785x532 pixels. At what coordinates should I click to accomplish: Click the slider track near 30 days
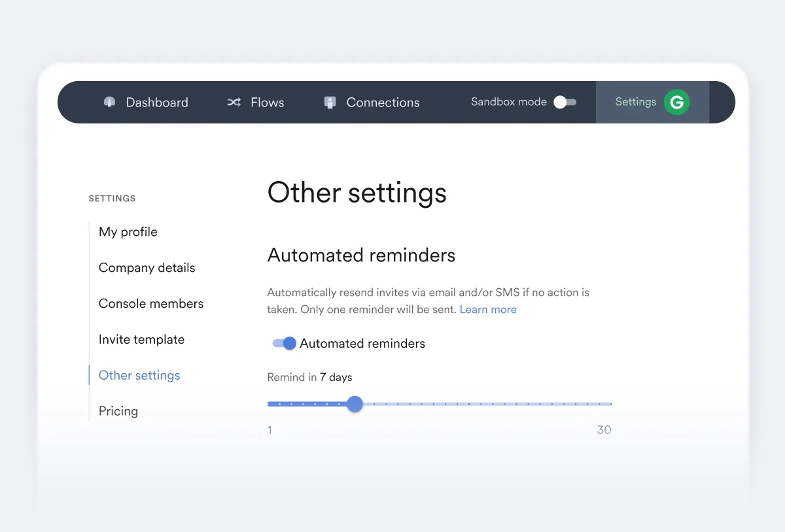coord(608,404)
